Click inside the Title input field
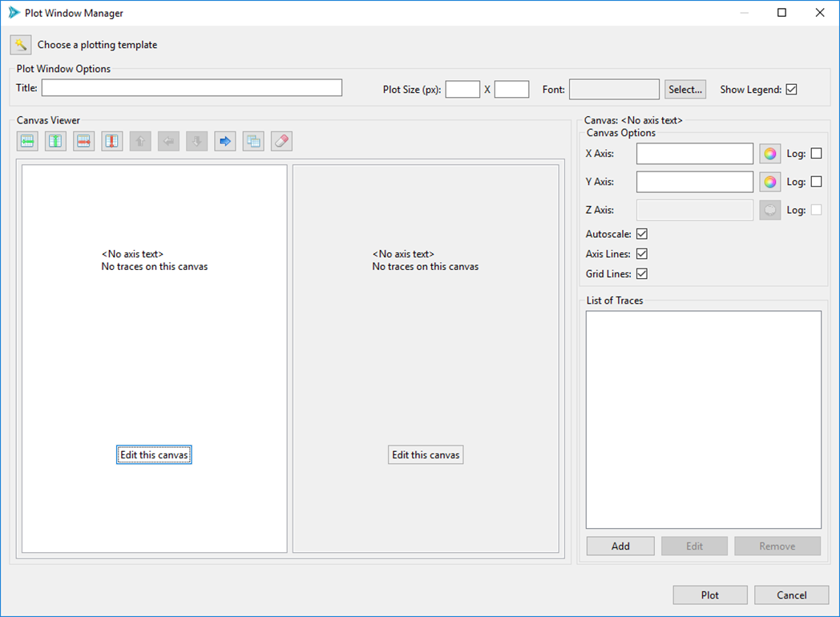840x617 pixels. coord(192,87)
